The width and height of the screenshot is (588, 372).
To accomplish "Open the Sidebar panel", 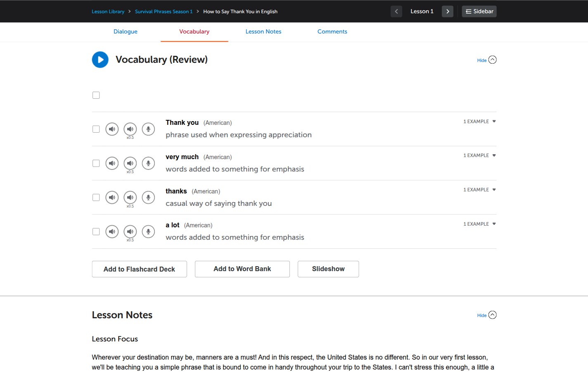I will tap(479, 12).
